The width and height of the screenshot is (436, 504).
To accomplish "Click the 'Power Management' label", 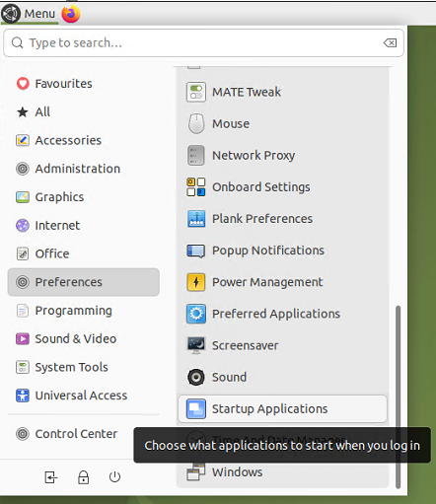I will [267, 282].
